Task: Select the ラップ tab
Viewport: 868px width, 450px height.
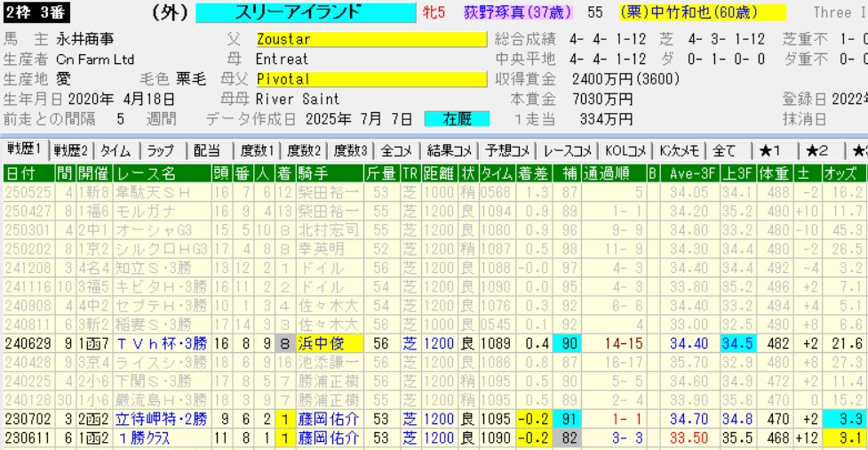Action: 161,150
